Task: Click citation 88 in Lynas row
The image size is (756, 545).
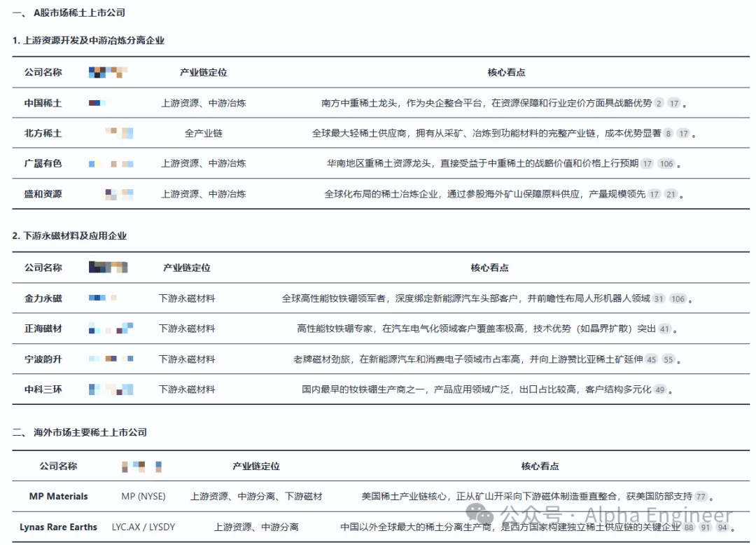Action: (689, 527)
